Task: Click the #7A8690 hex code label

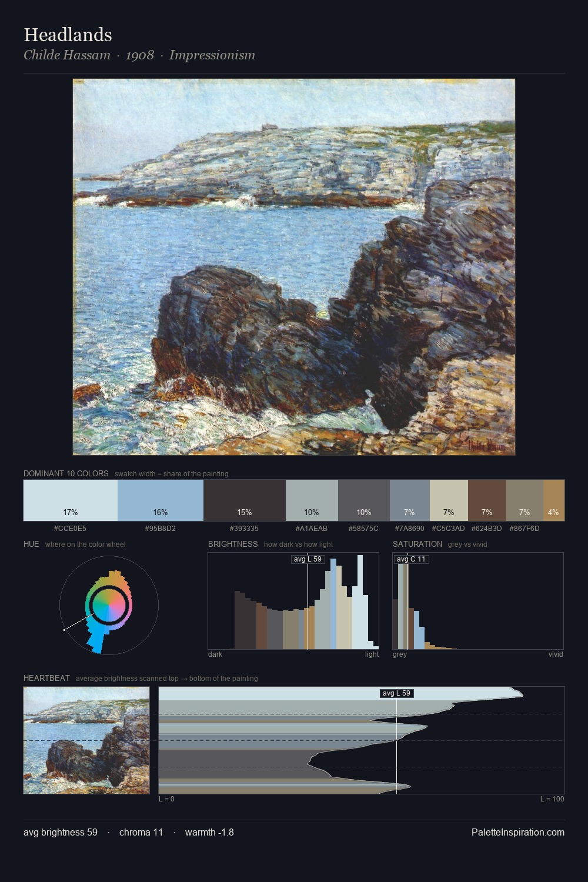Action: (x=409, y=529)
